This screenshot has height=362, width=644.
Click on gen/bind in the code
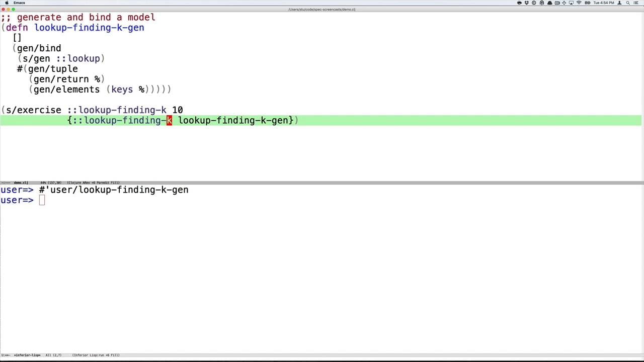[39, 48]
